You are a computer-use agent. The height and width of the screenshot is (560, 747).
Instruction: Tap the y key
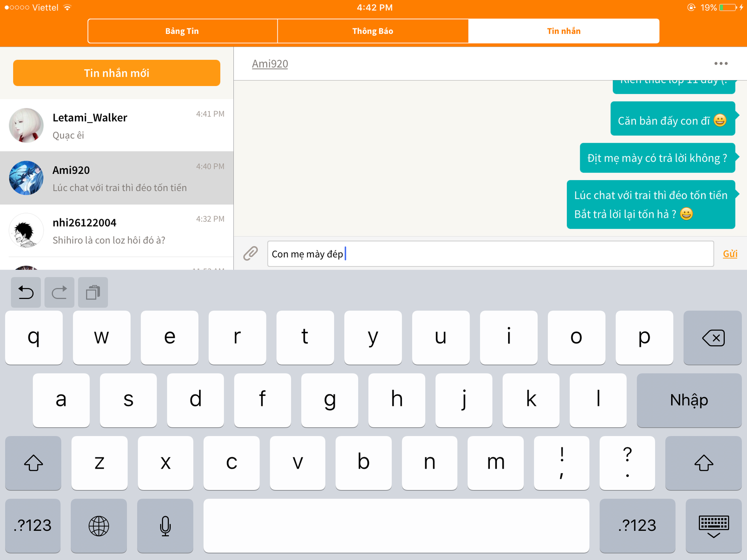pos(373,338)
